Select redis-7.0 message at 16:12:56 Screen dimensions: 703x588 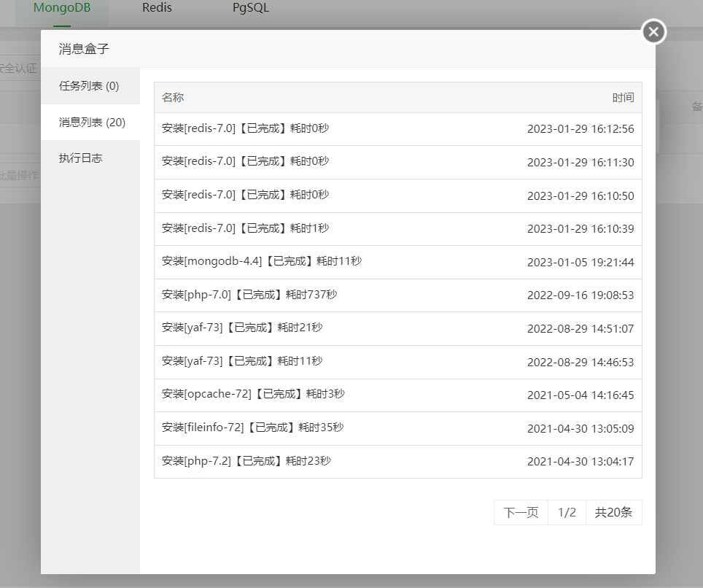(398, 128)
